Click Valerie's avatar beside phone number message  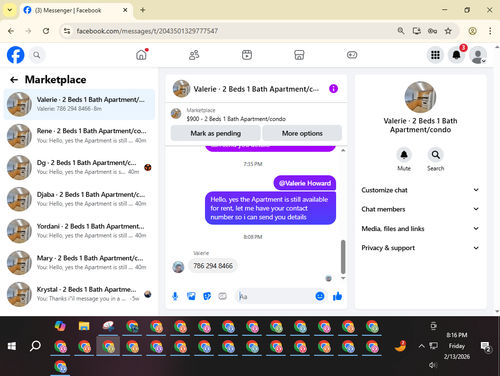tap(178, 267)
